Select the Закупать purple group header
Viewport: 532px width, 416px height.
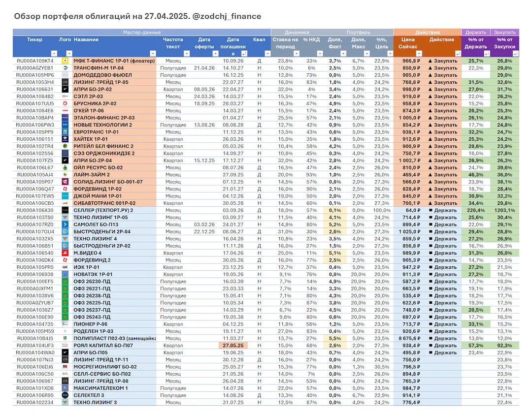pyautogui.click(x=504, y=32)
